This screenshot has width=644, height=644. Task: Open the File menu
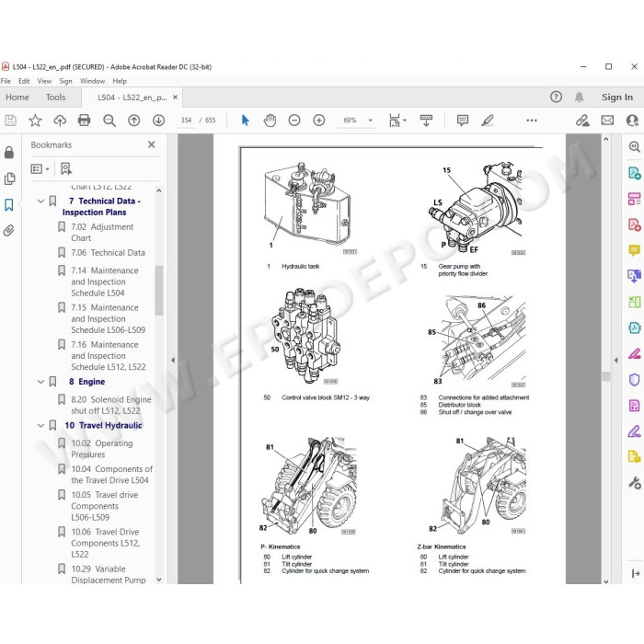(6, 81)
